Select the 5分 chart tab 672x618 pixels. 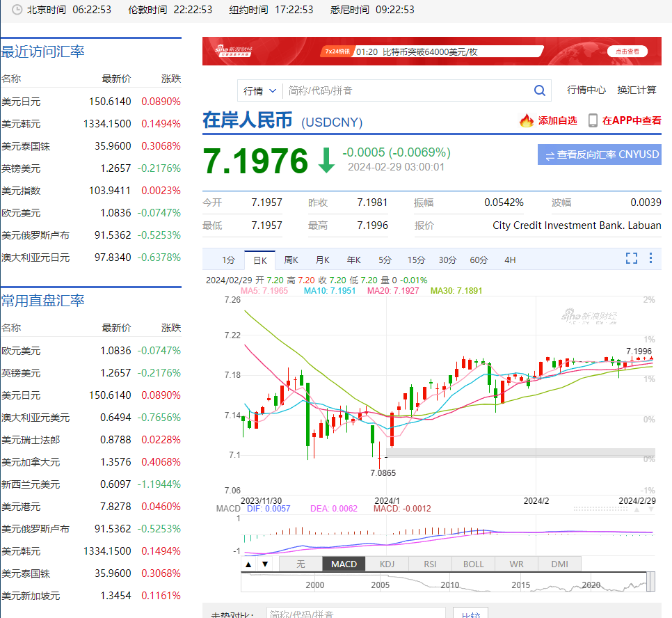click(x=385, y=260)
